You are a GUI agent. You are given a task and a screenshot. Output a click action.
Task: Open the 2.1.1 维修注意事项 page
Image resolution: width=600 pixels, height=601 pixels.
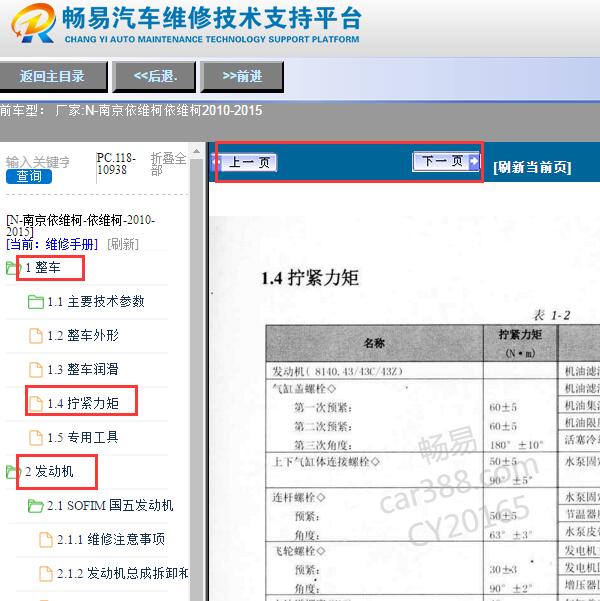coord(111,539)
